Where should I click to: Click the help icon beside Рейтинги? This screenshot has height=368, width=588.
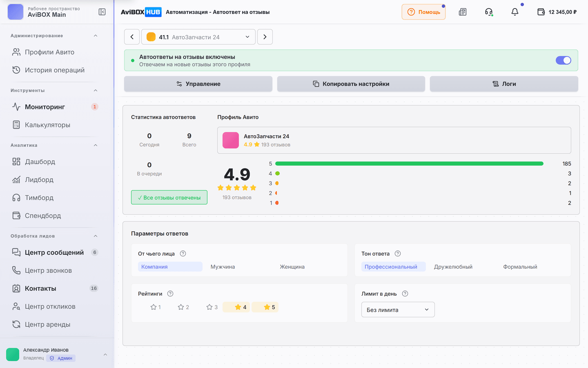click(170, 294)
